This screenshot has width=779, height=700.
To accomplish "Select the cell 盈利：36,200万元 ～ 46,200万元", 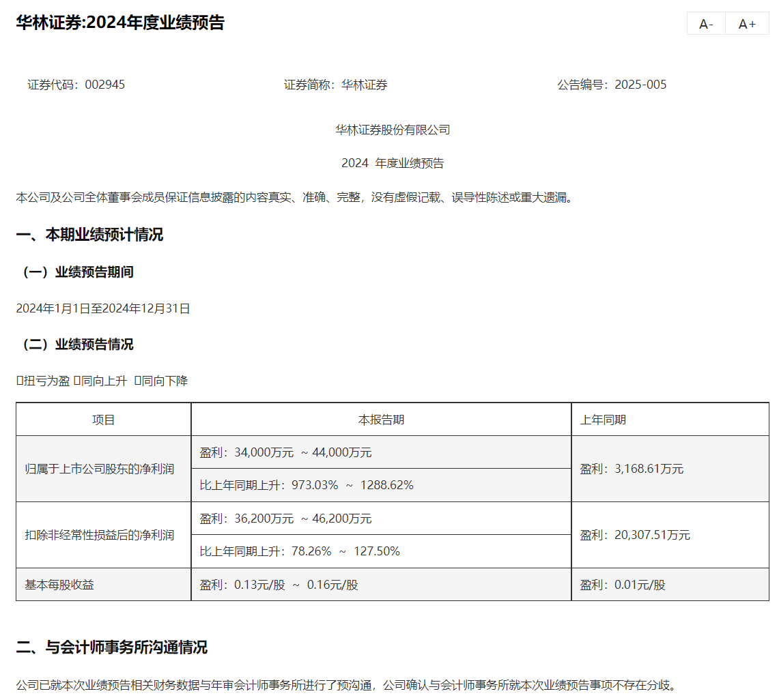I will point(381,519).
